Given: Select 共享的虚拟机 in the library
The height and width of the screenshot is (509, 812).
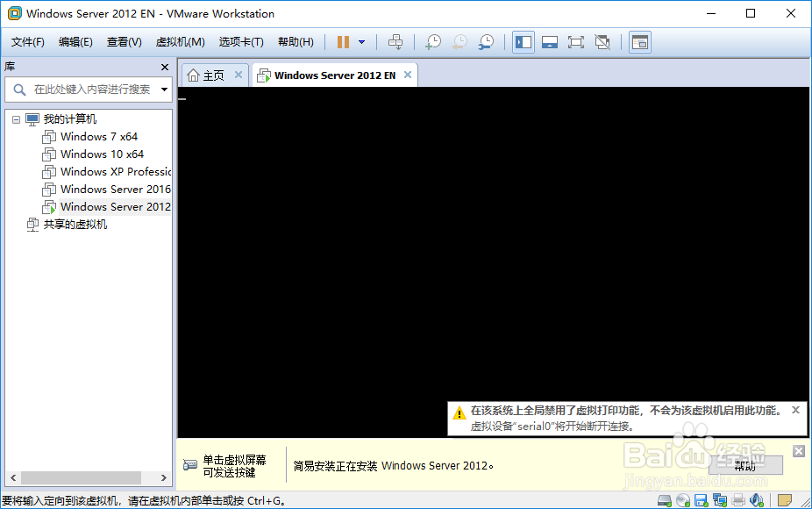Looking at the screenshot, I should pyautogui.click(x=75, y=225).
